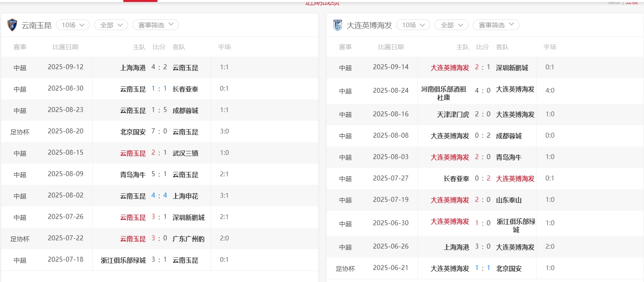Click 广东广州豹 in the 2025-07-22 cup match
Viewport: 644px width, 282px height.
(x=188, y=239)
